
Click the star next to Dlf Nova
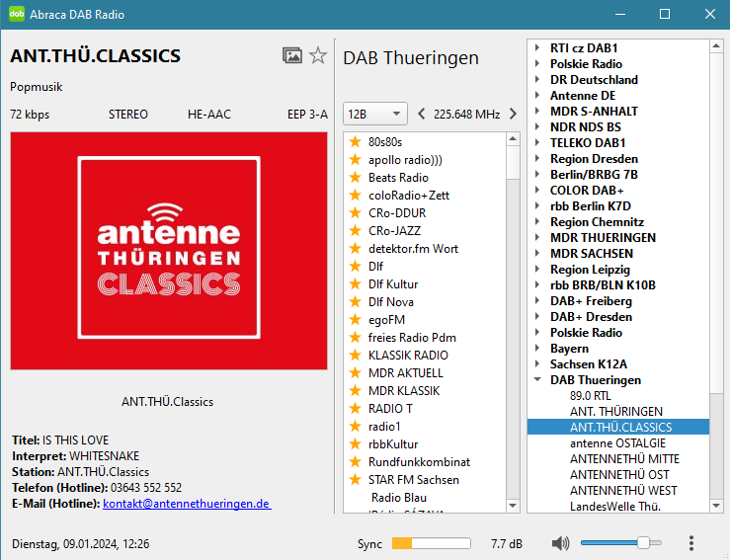pyautogui.click(x=356, y=302)
